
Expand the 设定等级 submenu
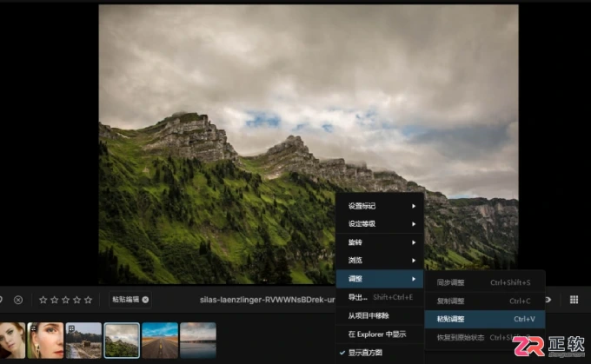[x=380, y=224]
